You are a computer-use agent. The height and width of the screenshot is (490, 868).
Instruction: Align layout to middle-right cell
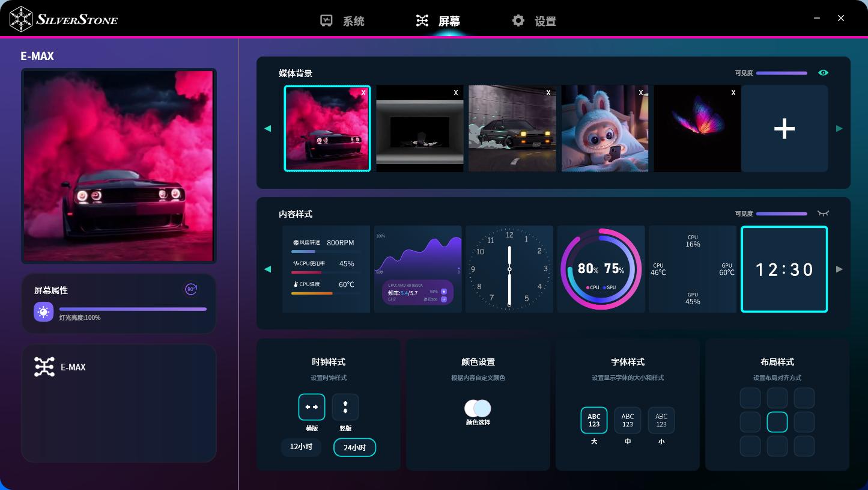[x=804, y=422]
